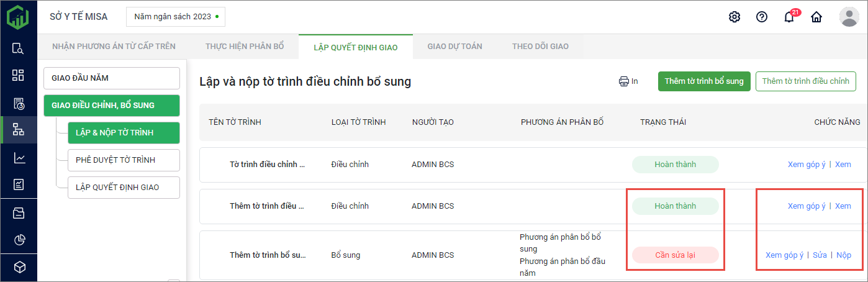Click the printer icon labeled In

628,81
